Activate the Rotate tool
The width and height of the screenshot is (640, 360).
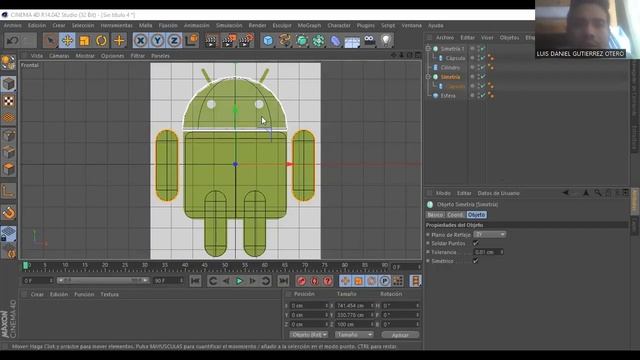(x=101, y=40)
